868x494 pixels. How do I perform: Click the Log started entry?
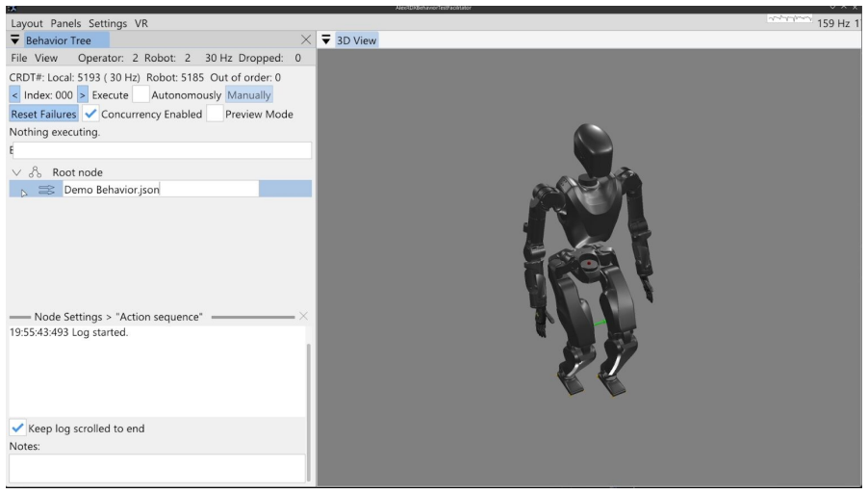[68, 332]
